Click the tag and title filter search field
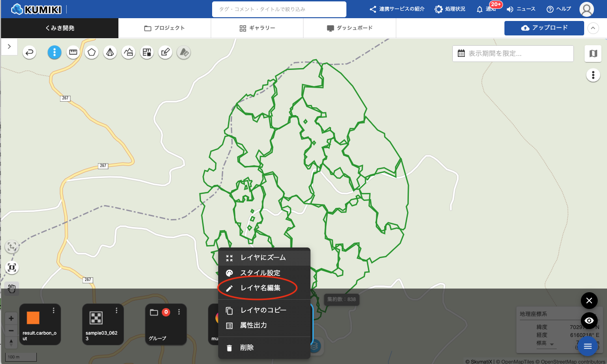 click(279, 9)
